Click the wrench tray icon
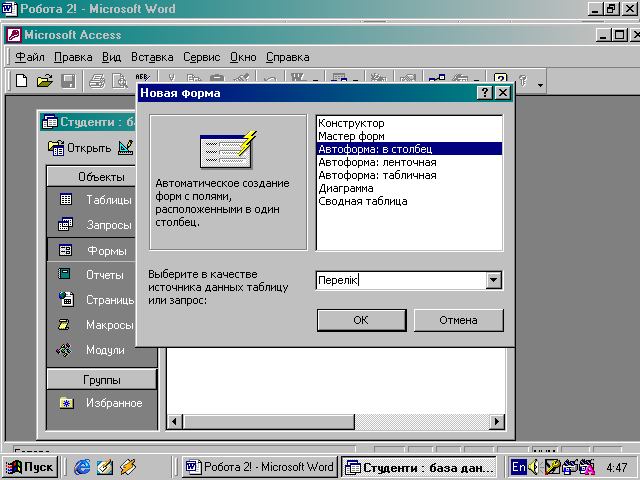 [x=552, y=467]
